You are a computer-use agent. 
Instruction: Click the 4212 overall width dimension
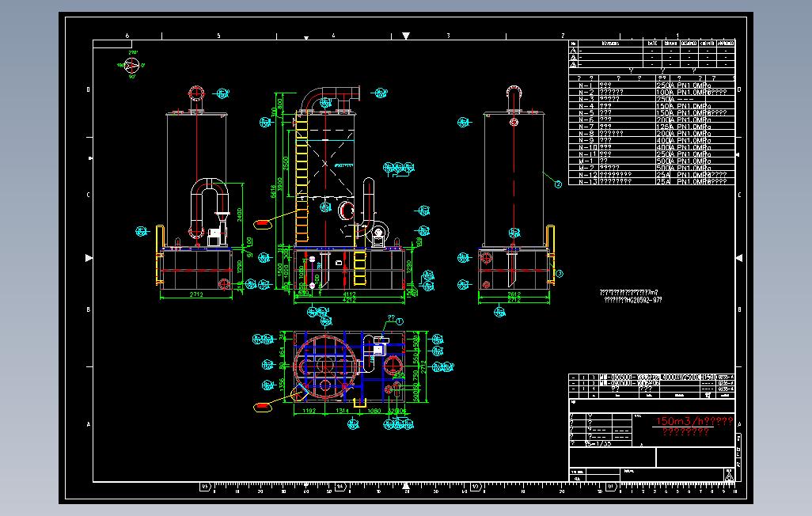coord(349,299)
